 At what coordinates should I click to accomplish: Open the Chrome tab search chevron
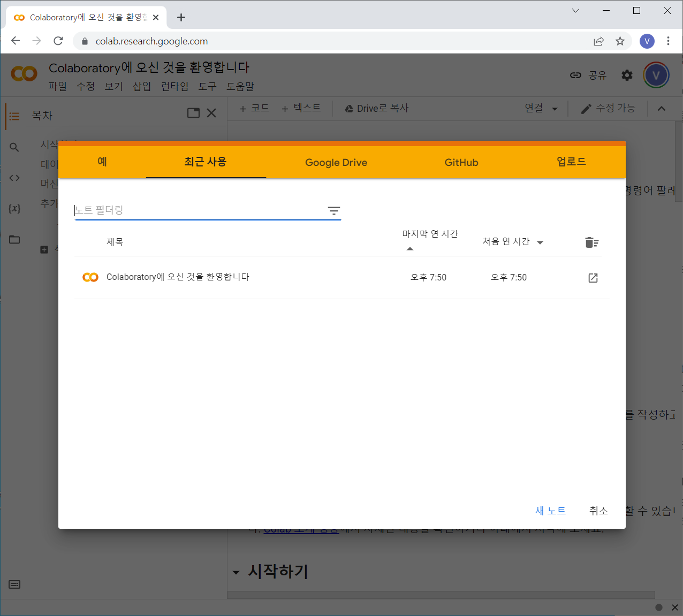pos(575,11)
